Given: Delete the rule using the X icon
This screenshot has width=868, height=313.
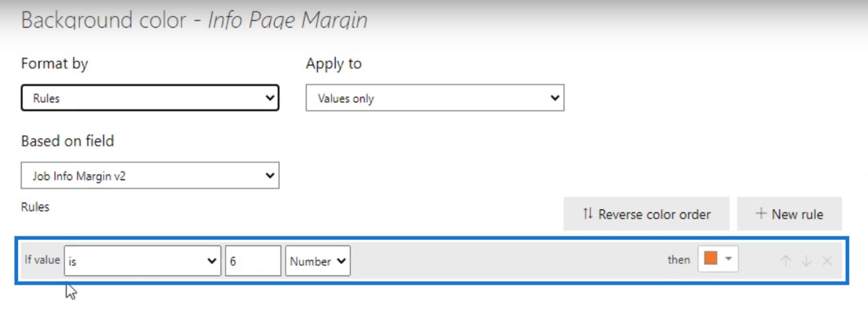Looking at the screenshot, I should (827, 261).
